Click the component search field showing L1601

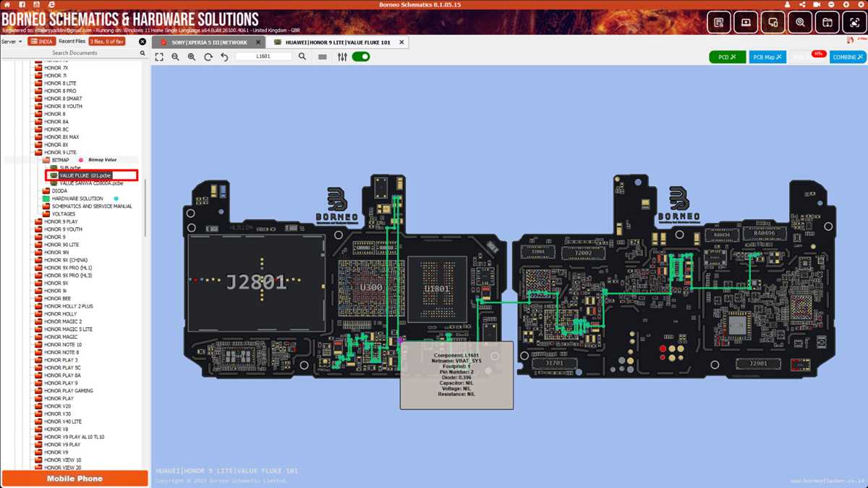pos(265,56)
